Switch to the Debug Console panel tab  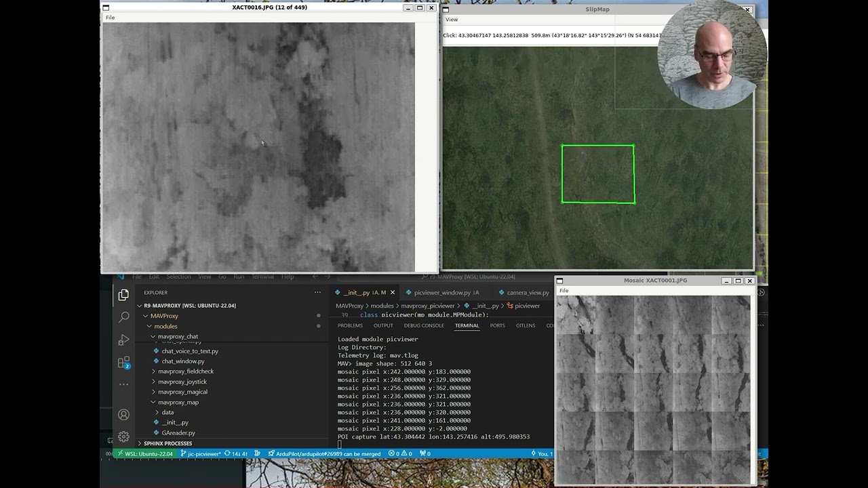point(424,325)
